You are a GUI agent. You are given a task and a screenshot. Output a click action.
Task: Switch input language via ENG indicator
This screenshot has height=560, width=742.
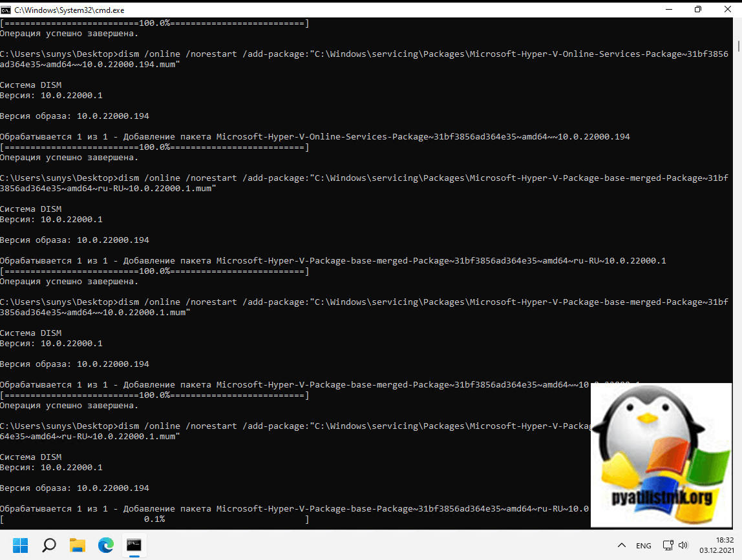[644, 545]
